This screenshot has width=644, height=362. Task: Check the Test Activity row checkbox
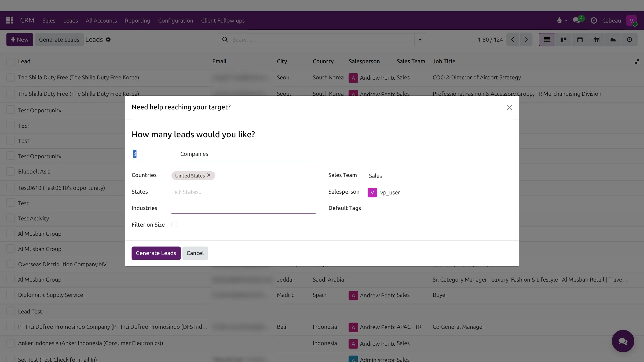click(x=11, y=218)
